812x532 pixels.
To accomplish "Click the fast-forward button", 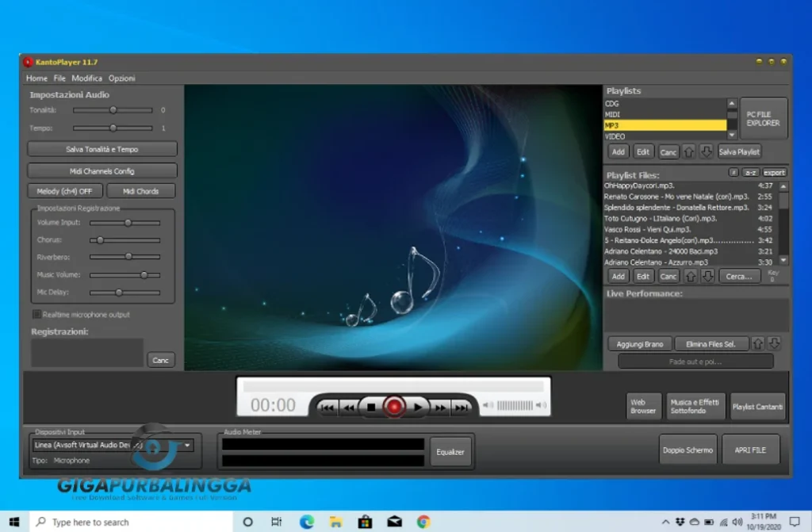I will click(x=440, y=407).
